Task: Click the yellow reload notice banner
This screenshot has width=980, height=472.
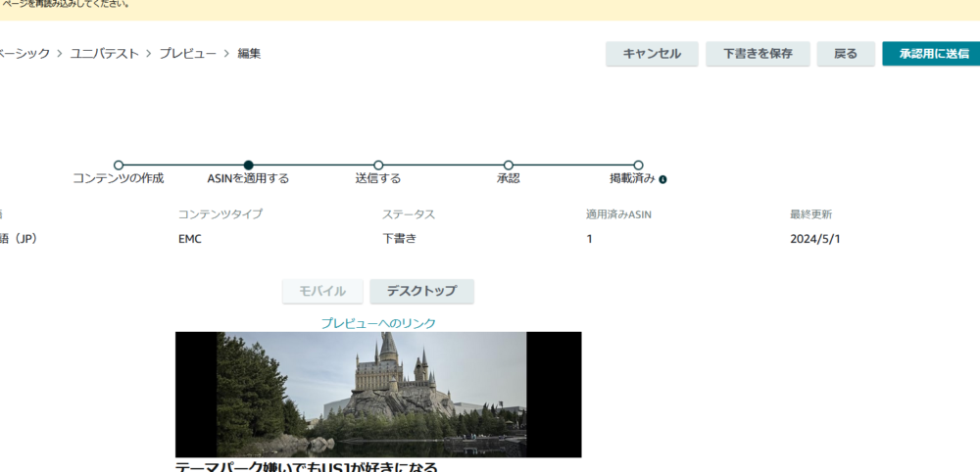Action: (x=490, y=8)
